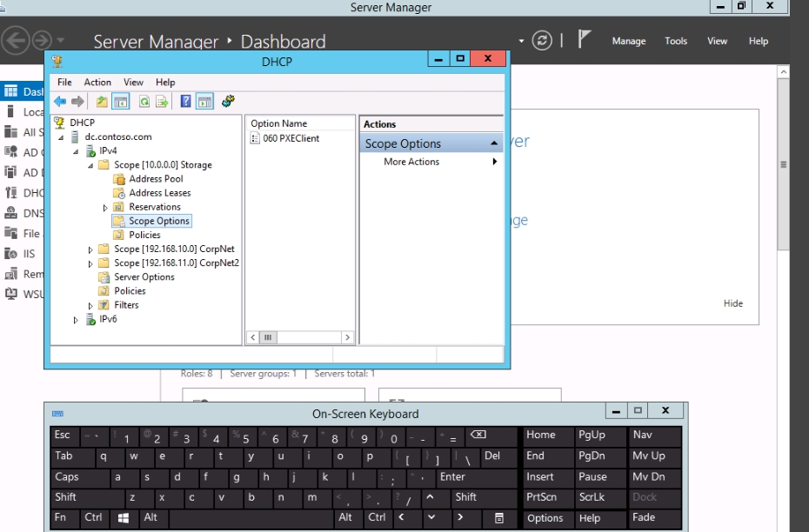The image size is (809, 532).
Task: Select the Local Server sidebar icon
Action: click(10, 111)
